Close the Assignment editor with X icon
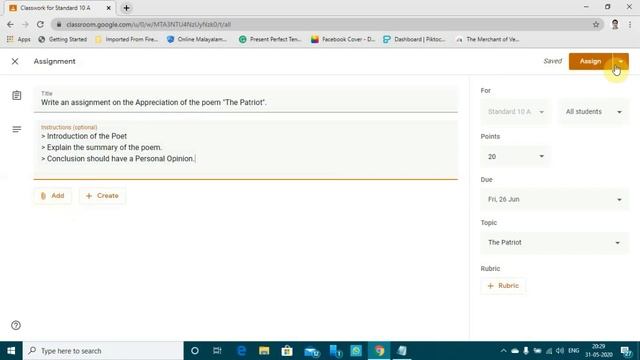Viewport: 640px width, 360px height. pyautogui.click(x=15, y=61)
